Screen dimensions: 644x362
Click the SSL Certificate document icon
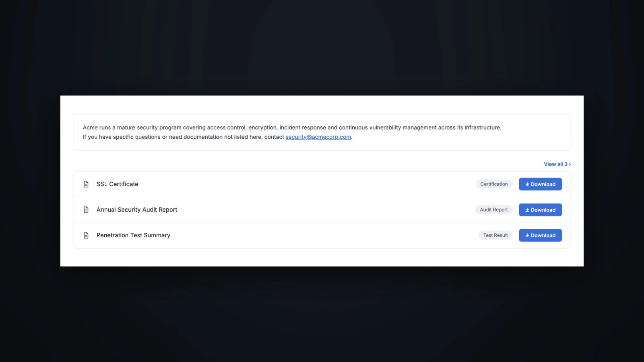click(x=86, y=184)
